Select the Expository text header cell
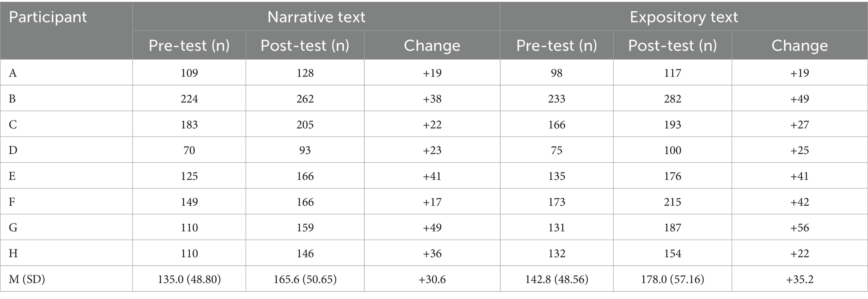 (684, 17)
